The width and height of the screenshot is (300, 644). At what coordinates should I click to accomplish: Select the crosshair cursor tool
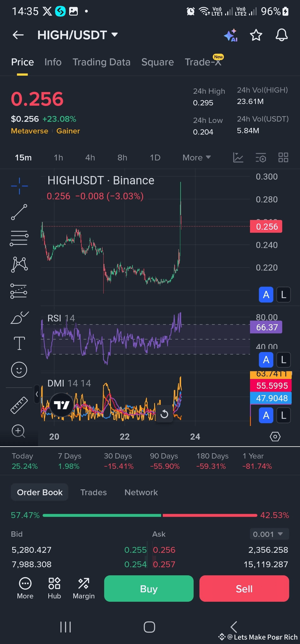(19, 186)
